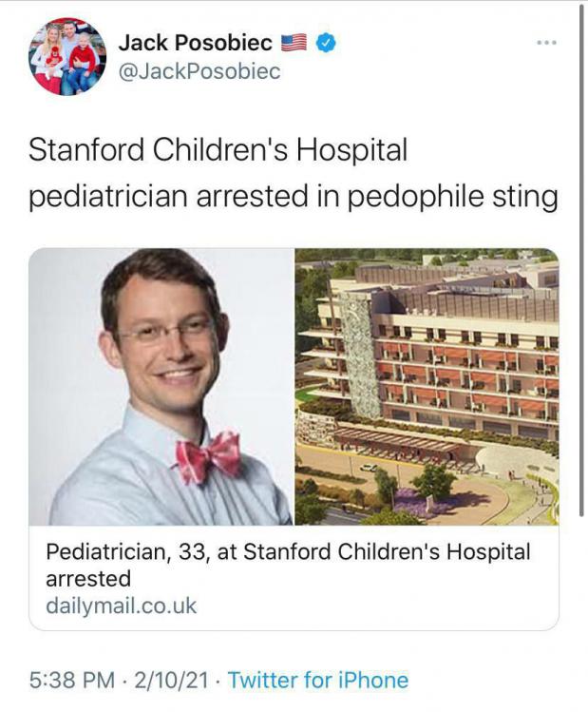This screenshot has width=588, height=712.
Task: Open the 'Twitter for iPhone' source link
Action: click(x=318, y=680)
